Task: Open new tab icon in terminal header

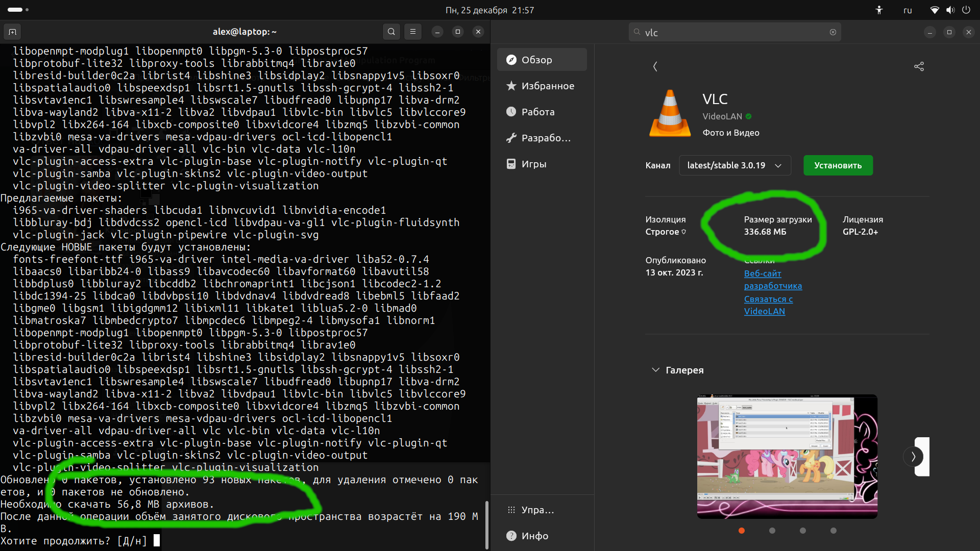Action: (x=13, y=32)
